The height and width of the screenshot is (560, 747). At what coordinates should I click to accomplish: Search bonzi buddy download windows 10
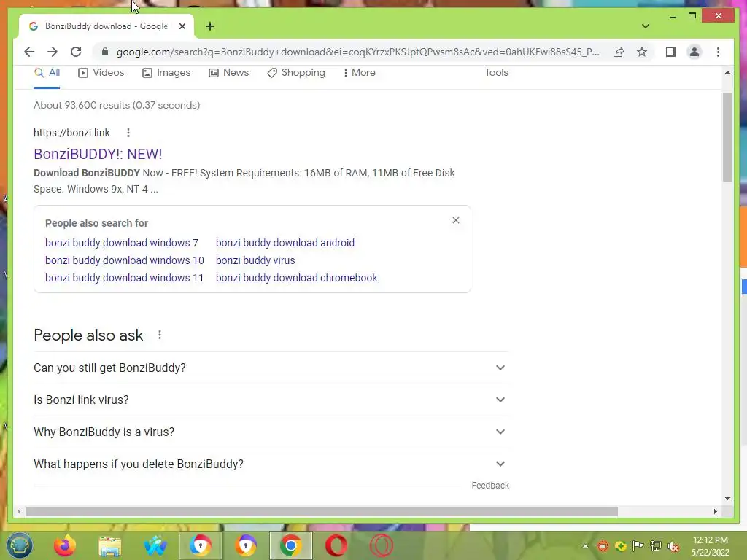pyautogui.click(x=124, y=260)
